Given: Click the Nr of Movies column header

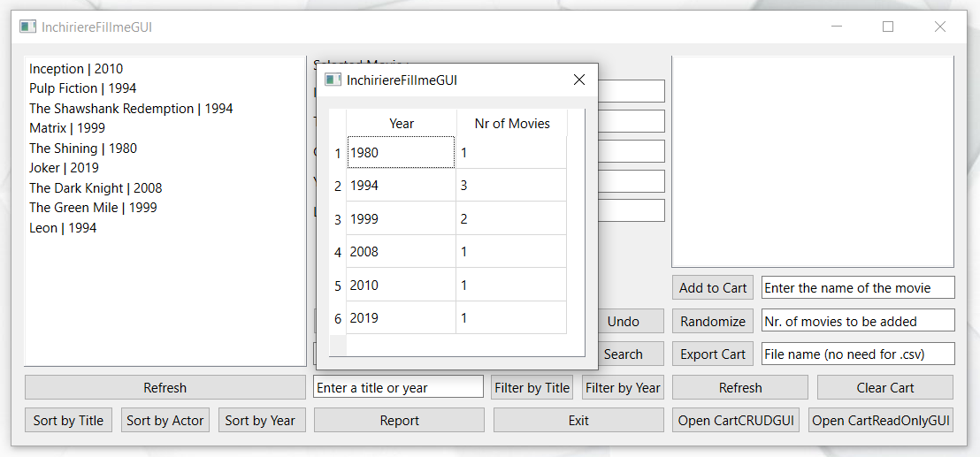Looking at the screenshot, I should click(x=512, y=124).
